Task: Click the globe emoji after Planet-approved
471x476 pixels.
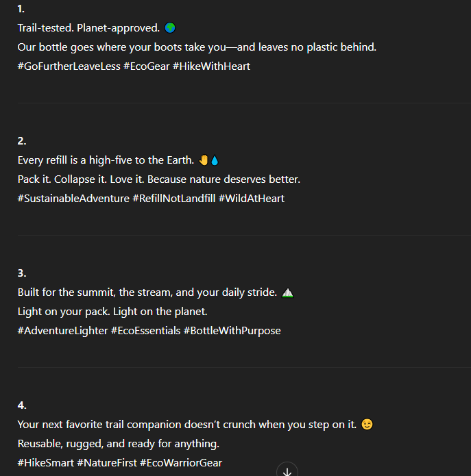Action: click(170, 27)
